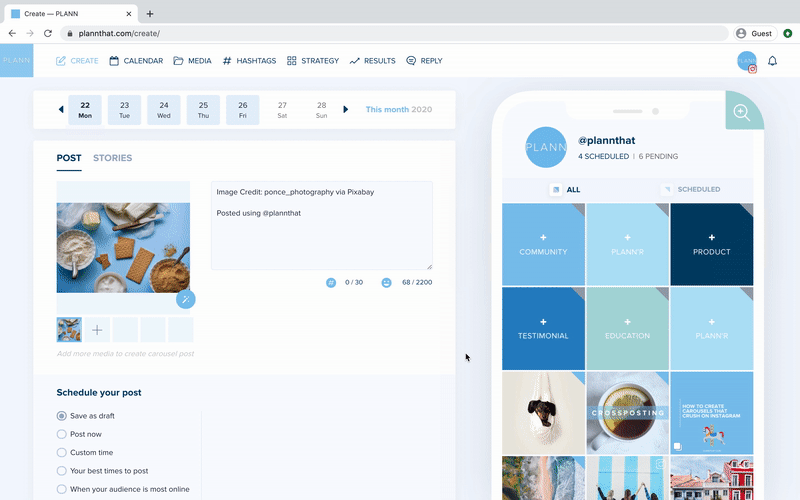Open the CROSSPOSTING tea cup post
The width and height of the screenshot is (800, 500).
(628, 413)
